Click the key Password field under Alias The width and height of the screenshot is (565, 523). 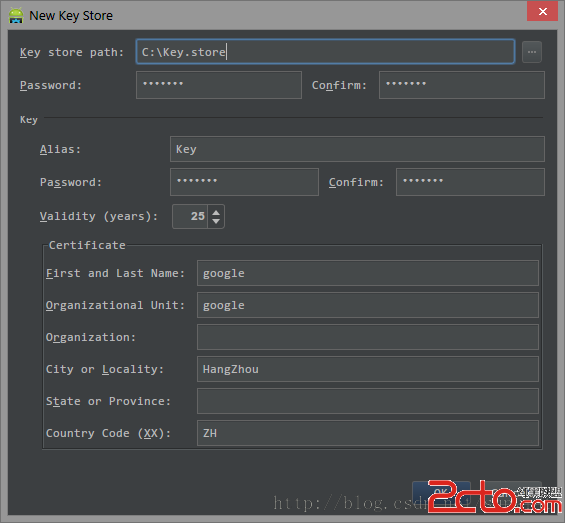coord(244,182)
